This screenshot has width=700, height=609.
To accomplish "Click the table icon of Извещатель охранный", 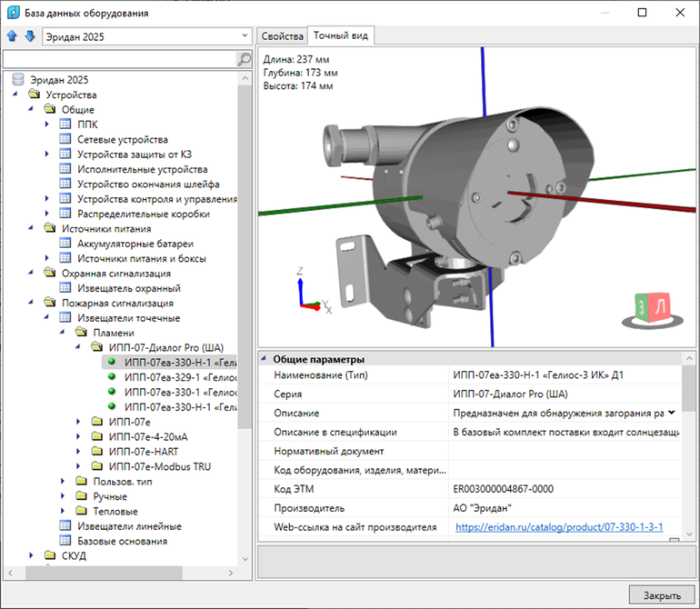I will [x=65, y=287].
